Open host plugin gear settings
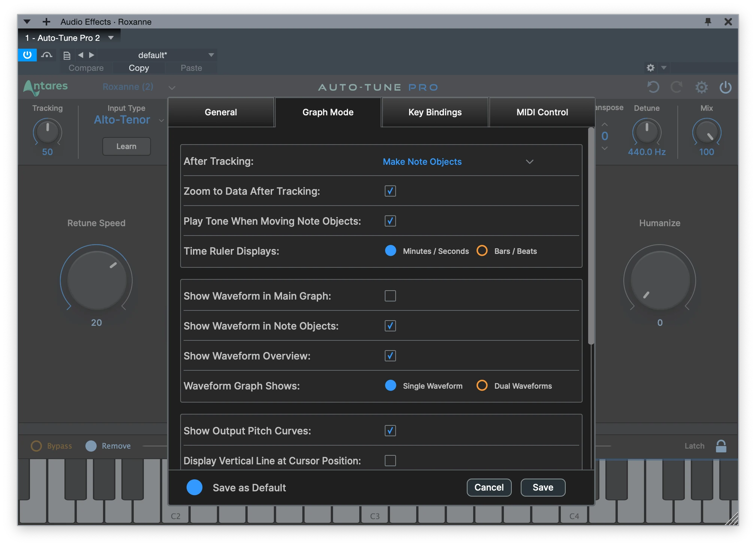 point(651,68)
